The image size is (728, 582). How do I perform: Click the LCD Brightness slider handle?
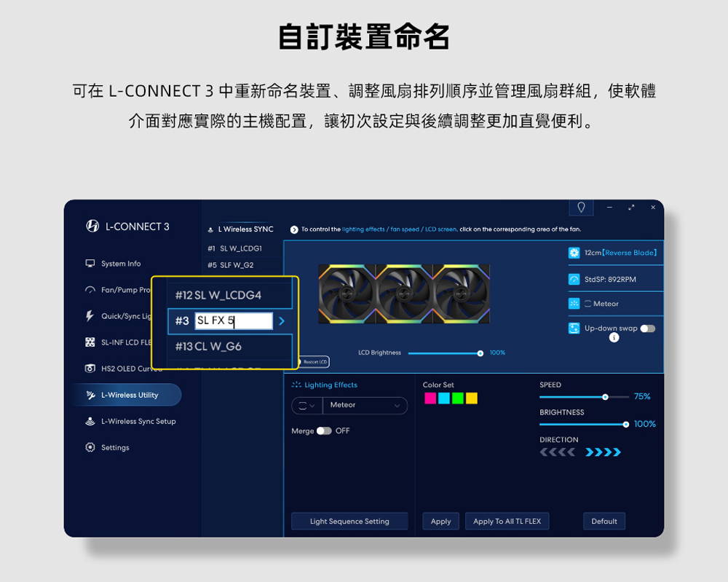point(480,353)
